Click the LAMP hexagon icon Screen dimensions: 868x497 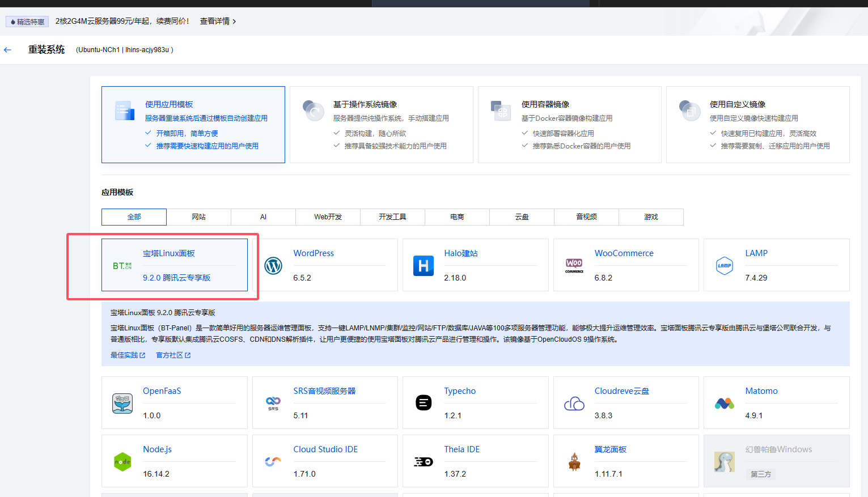pos(725,265)
